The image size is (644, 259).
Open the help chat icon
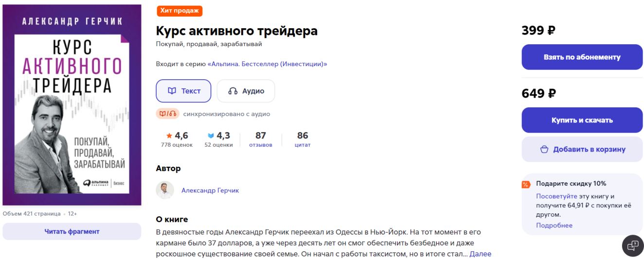tap(632, 246)
